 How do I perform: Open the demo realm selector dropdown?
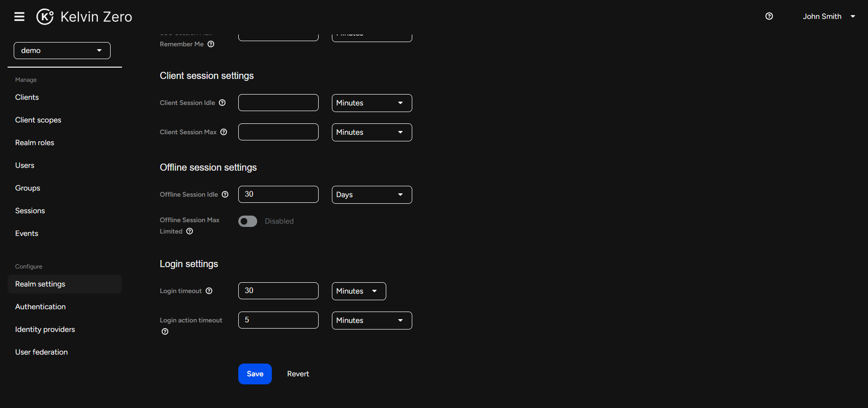tap(62, 51)
